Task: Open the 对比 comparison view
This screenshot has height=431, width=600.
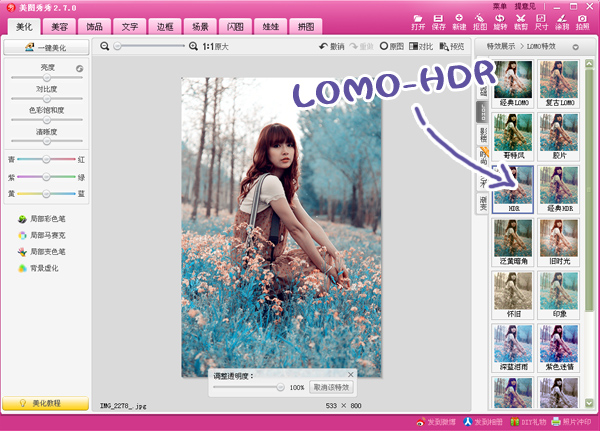Action: tap(421, 46)
